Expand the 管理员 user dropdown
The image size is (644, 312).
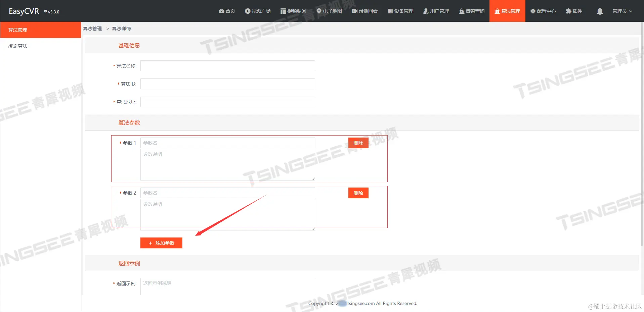622,11
